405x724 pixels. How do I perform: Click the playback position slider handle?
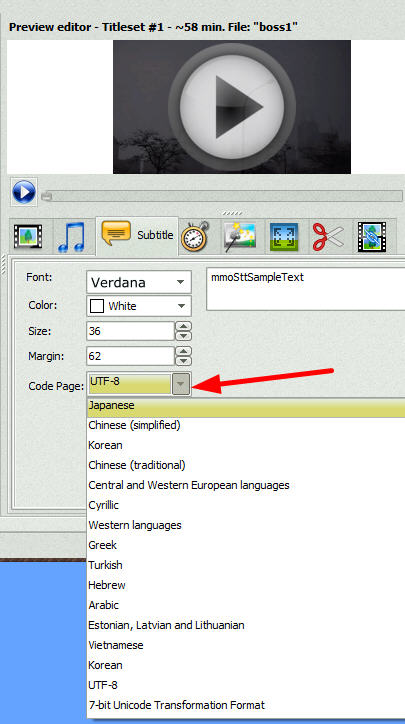47,197
